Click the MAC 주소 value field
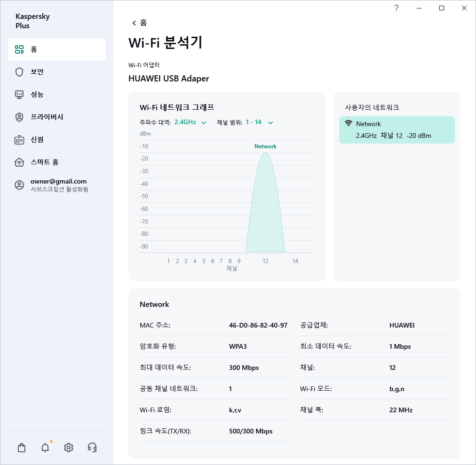This screenshot has height=465, width=476. click(x=258, y=325)
